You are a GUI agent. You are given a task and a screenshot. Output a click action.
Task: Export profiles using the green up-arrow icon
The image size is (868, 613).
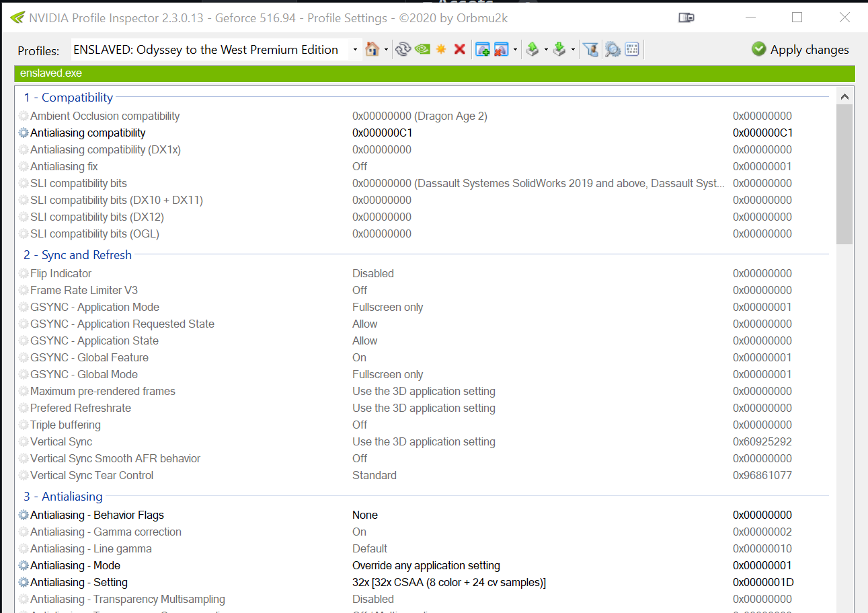coord(532,49)
